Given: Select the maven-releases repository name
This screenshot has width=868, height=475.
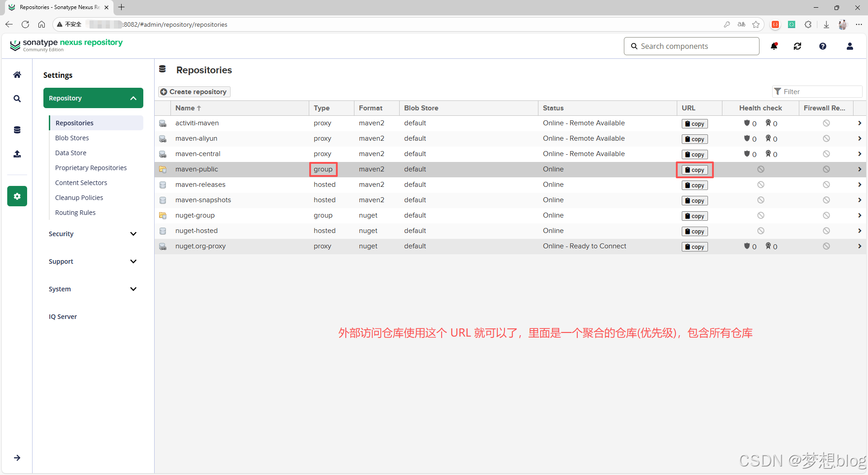Looking at the screenshot, I should [200, 185].
